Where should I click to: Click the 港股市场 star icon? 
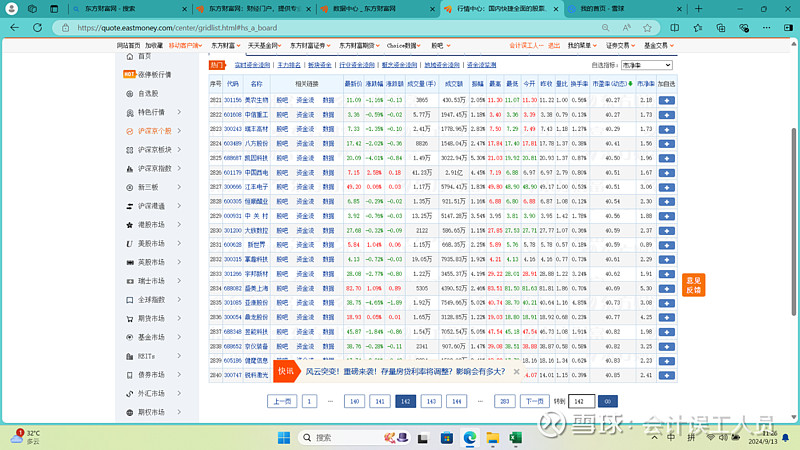coord(130,225)
